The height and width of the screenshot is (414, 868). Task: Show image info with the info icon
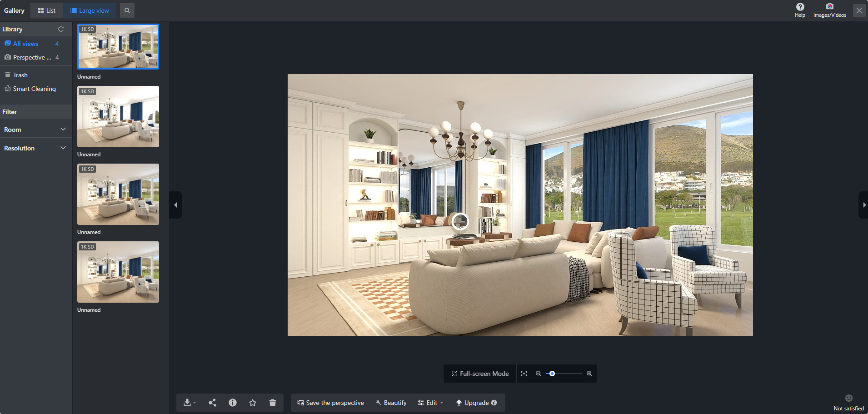point(233,403)
